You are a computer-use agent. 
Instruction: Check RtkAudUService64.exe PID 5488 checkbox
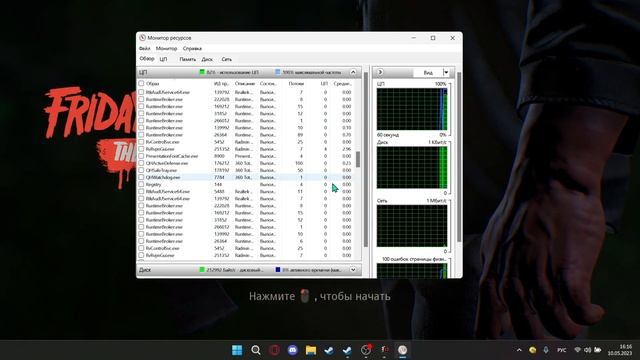(x=141, y=191)
